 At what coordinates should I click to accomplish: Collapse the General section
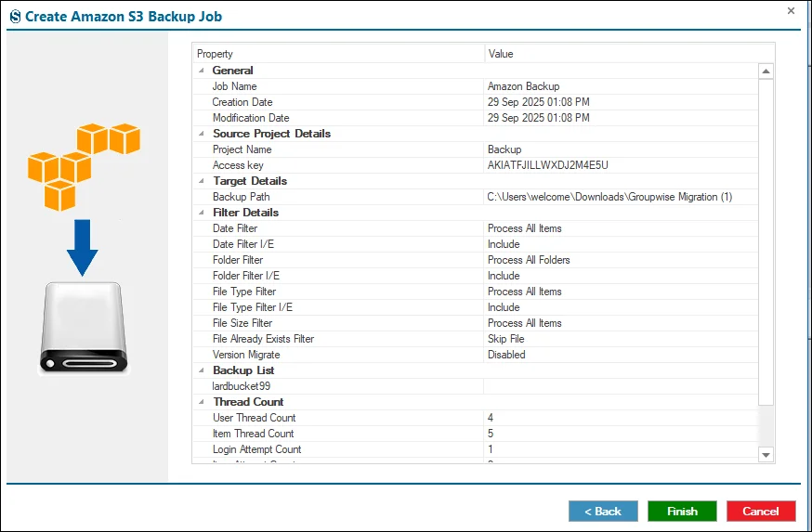tap(202, 71)
